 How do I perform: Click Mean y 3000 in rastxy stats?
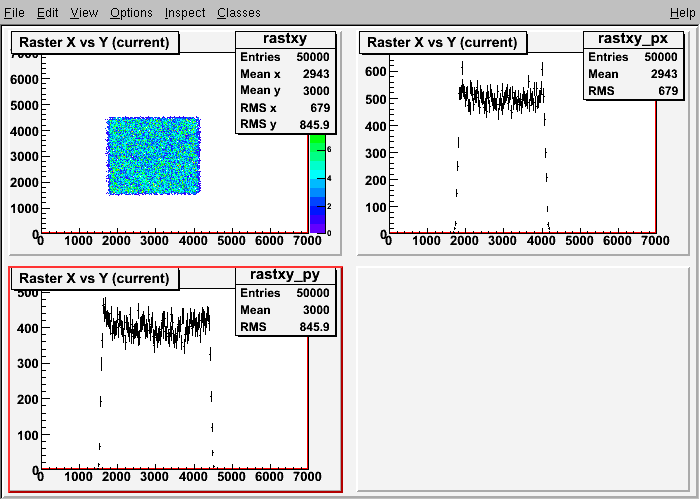click(x=285, y=91)
